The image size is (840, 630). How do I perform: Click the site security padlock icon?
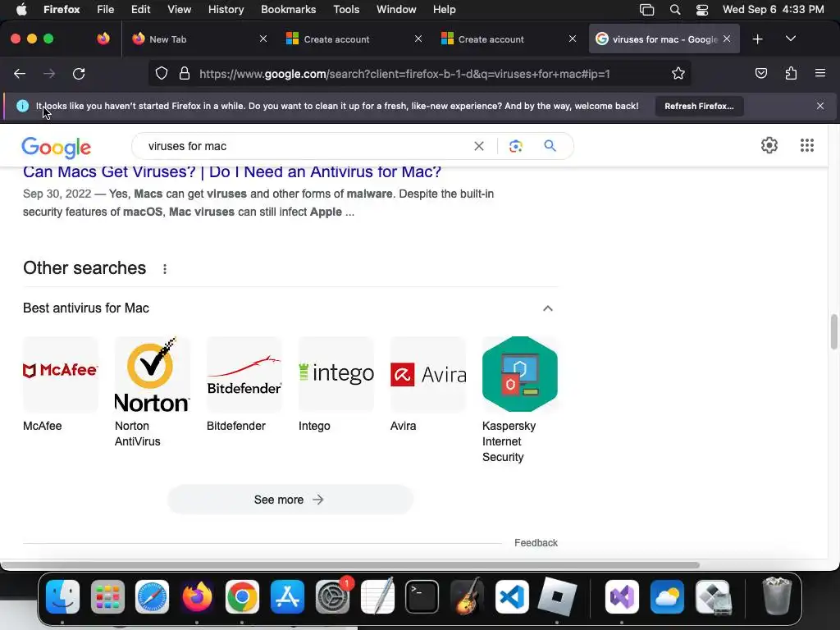(185, 73)
